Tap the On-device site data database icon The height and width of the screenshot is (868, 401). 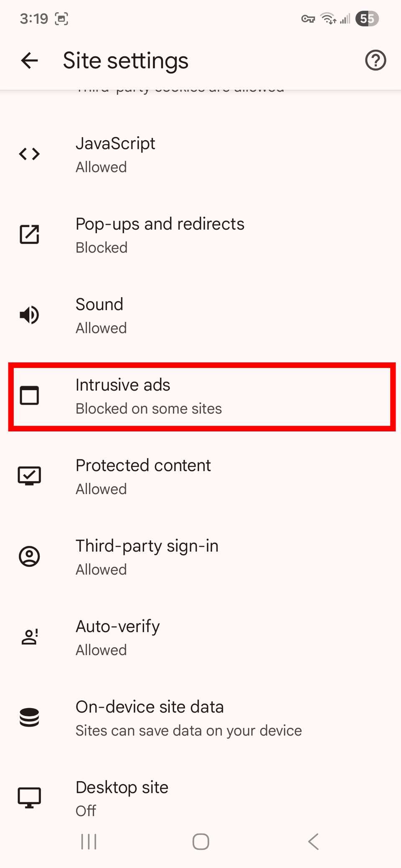(30, 717)
